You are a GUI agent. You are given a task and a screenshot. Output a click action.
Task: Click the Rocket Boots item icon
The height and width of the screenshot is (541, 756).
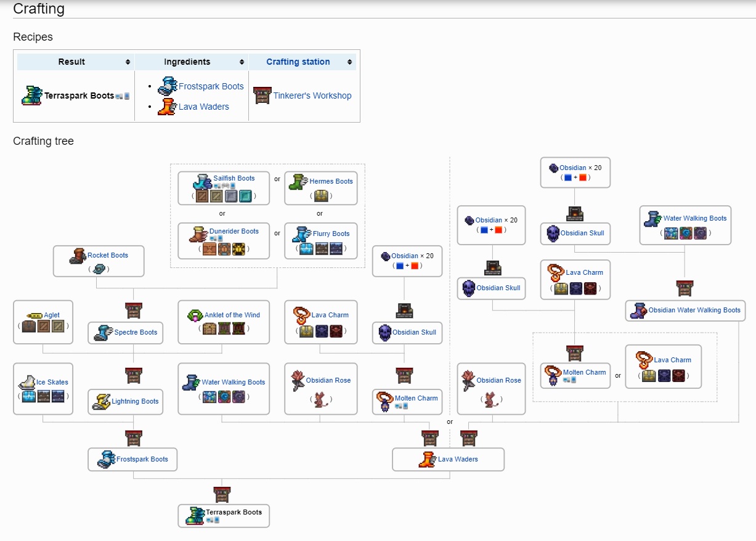point(78,256)
